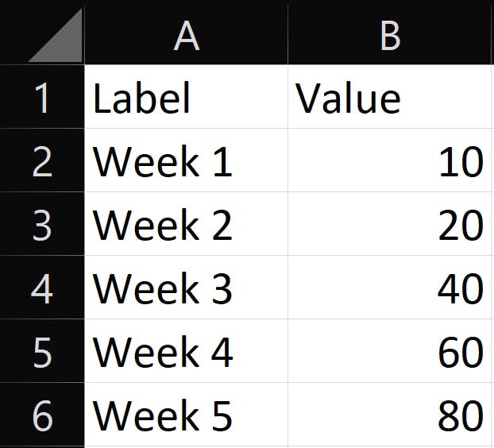Select the Week 5 cell
The height and width of the screenshot is (448, 494).
(x=186, y=415)
